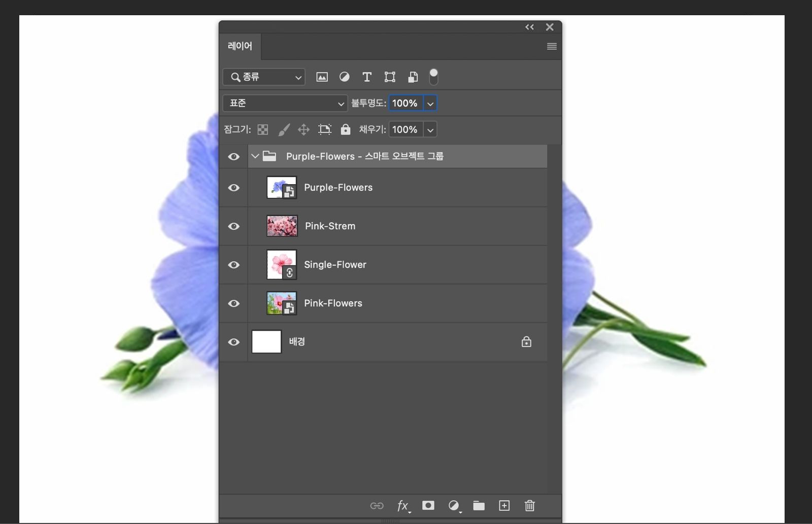Click the pixel layer filter icon
This screenshot has height=524, width=812.
[x=322, y=77]
